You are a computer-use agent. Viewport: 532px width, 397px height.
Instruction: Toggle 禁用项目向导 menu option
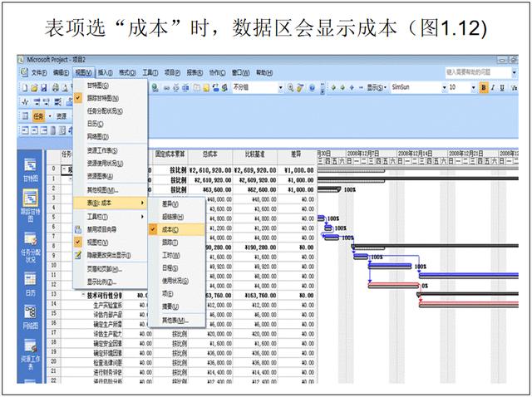pyautogui.click(x=111, y=229)
